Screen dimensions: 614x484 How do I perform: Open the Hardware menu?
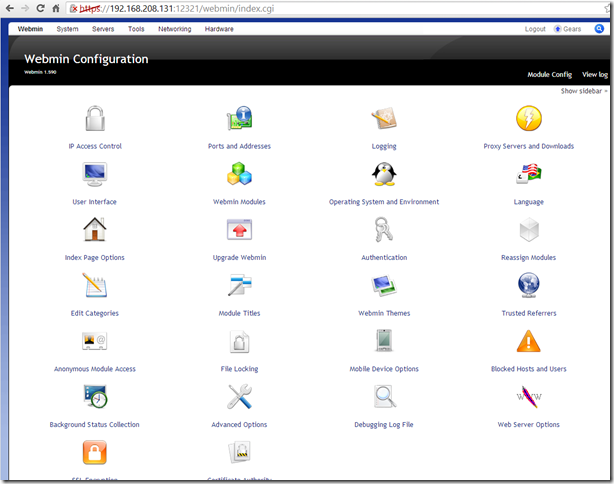(x=219, y=29)
